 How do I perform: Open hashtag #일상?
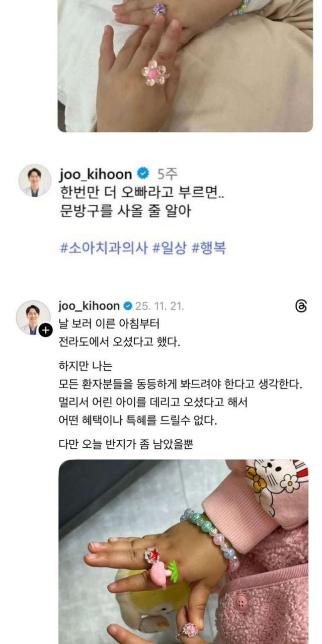(x=170, y=249)
